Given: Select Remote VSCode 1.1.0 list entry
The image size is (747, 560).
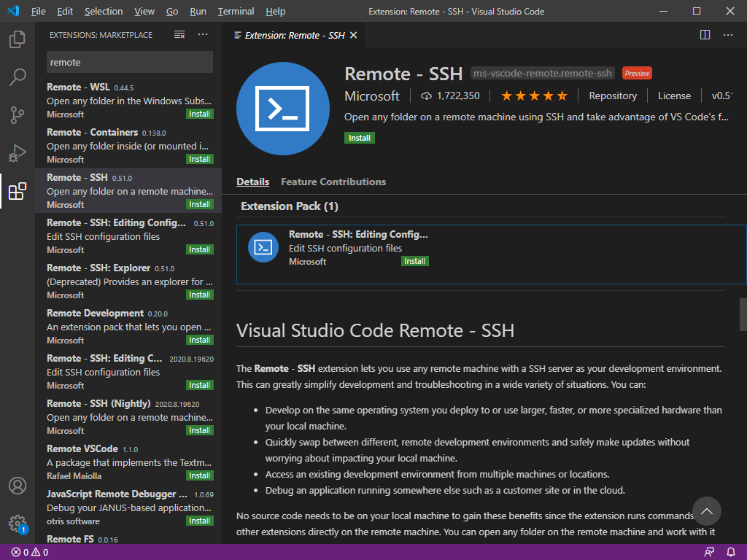Looking at the screenshot, I should click(x=128, y=462).
